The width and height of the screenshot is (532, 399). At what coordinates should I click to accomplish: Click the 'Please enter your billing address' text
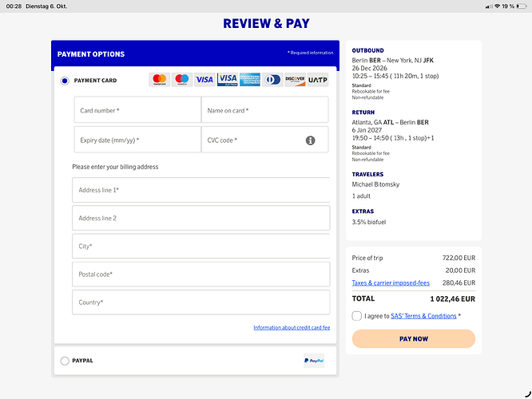[115, 167]
